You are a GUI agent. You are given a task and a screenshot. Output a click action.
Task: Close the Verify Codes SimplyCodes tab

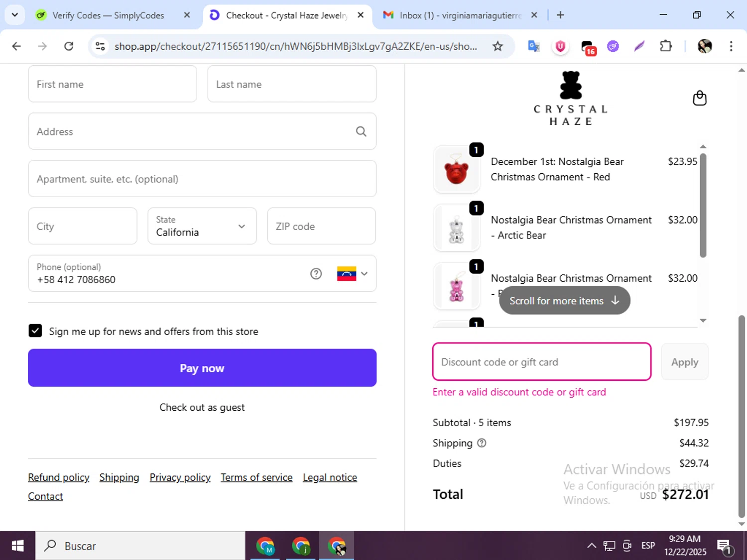coord(187,15)
